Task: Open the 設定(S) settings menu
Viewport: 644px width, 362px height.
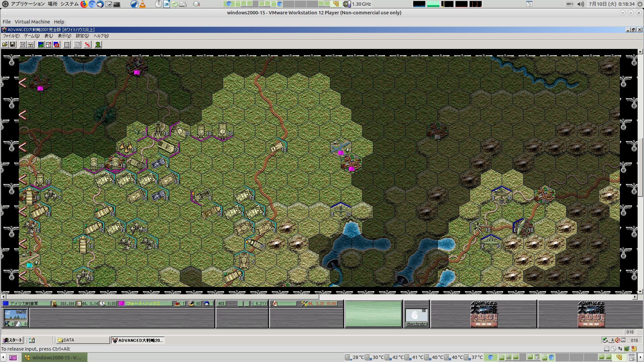Action: point(82,36)
